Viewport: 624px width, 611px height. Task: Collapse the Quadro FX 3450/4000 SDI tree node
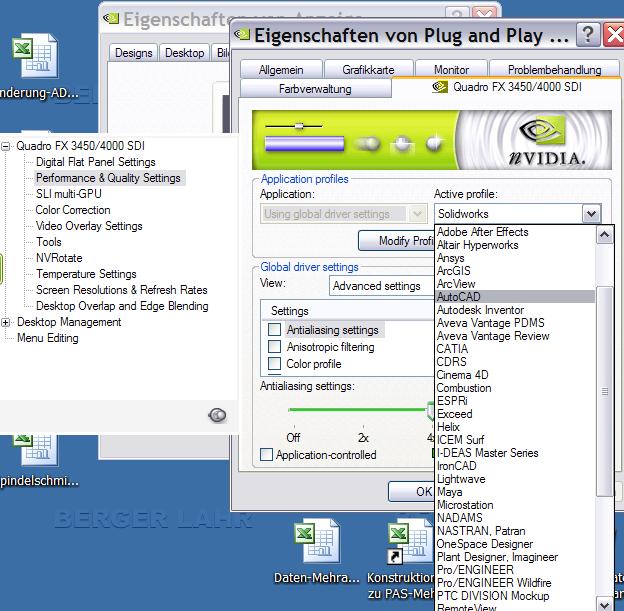6,146
